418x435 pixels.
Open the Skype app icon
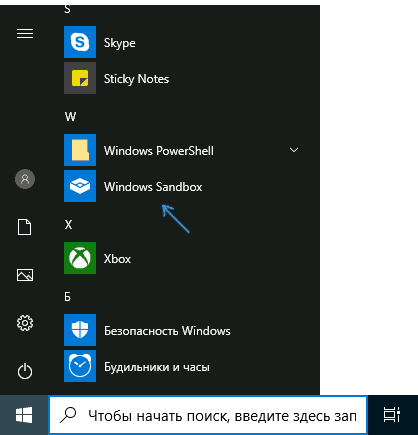point(80,42)
